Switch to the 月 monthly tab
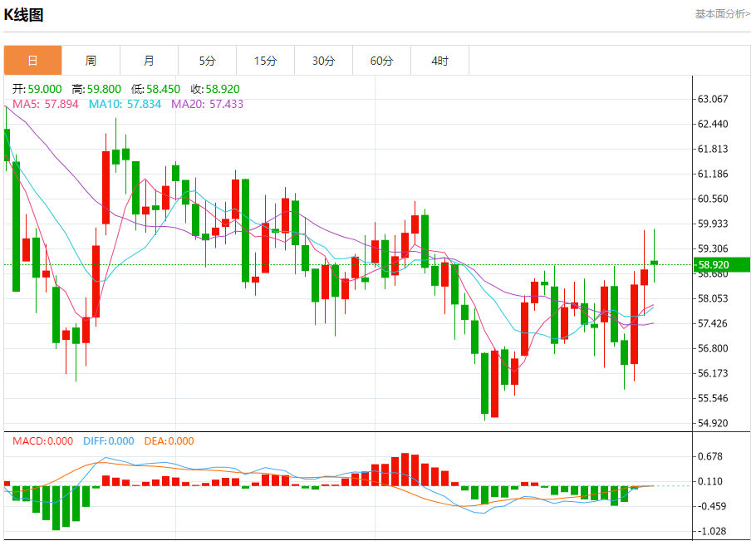This screenshot has width=756, height=541. (x=149, y=61)
